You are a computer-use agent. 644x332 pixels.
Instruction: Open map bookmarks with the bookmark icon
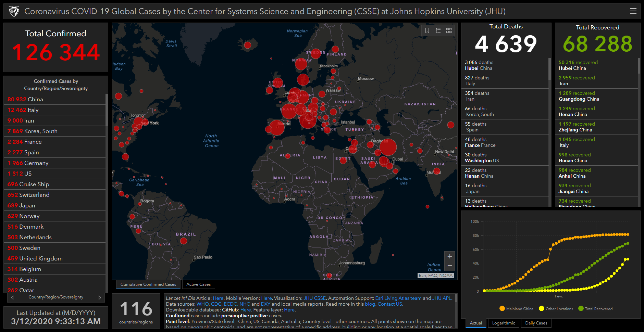click(427, 30)
